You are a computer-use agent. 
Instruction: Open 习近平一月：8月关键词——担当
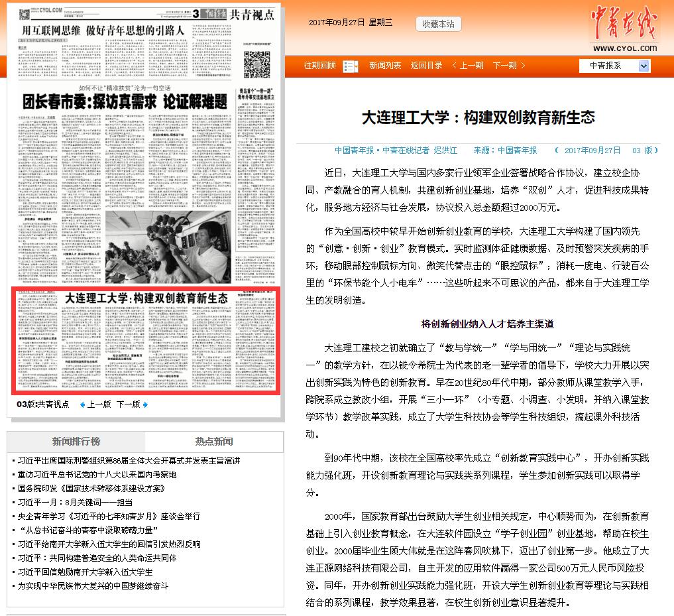[x=76, y=503]
